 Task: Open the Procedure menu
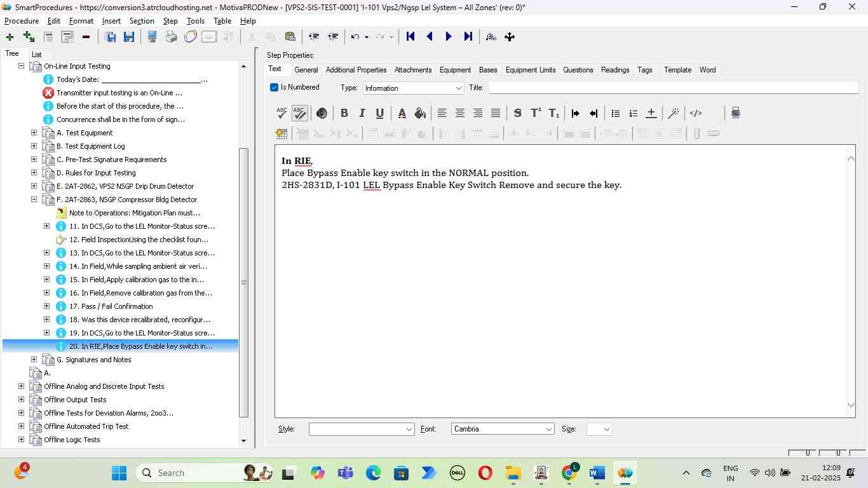[x=22, y=21]
